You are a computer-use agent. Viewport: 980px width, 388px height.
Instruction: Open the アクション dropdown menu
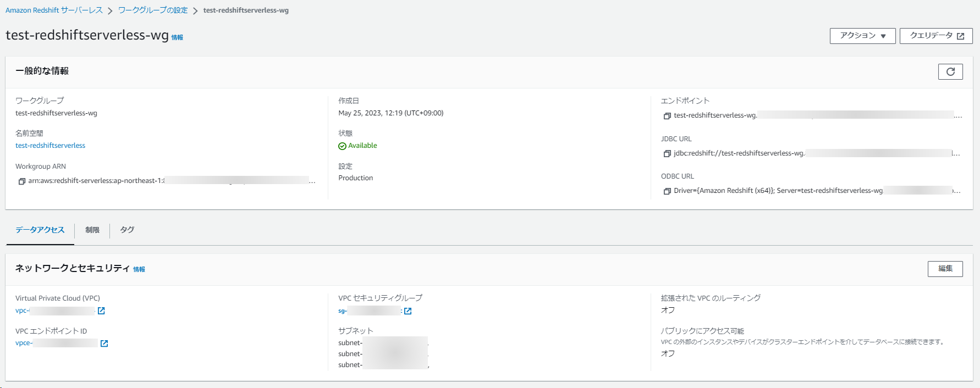click(863, 36)
